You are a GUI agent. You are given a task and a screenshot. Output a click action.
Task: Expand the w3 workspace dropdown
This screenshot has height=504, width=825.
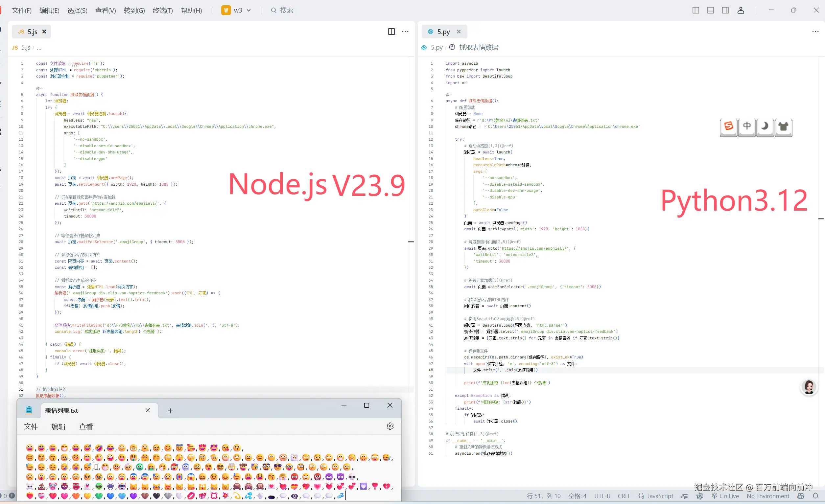tap(249, 11)
